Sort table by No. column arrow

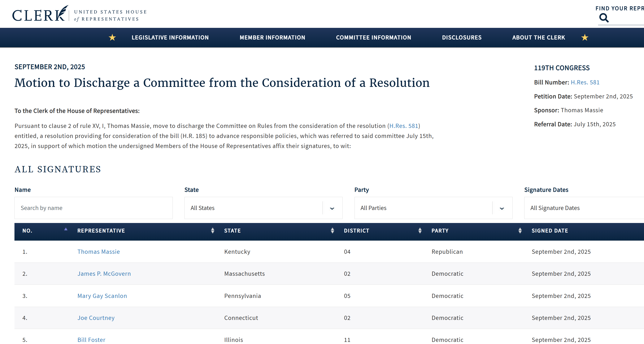(x=66, y=229)
